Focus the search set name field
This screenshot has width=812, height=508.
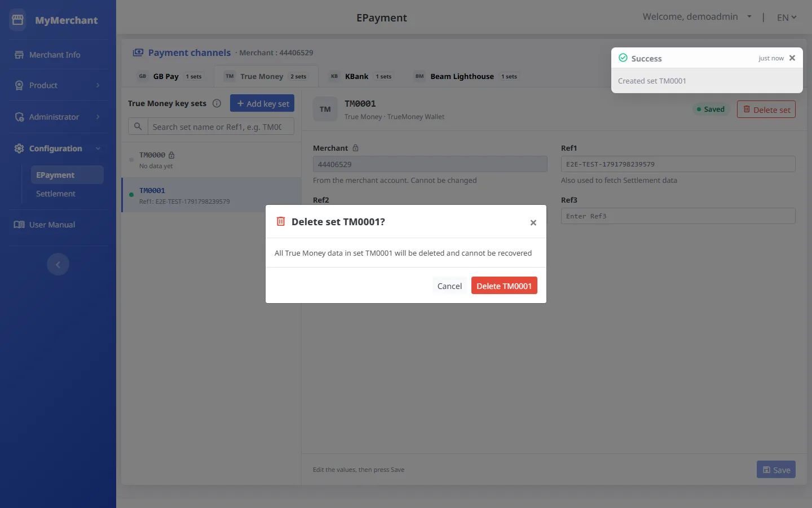point(220,126)
